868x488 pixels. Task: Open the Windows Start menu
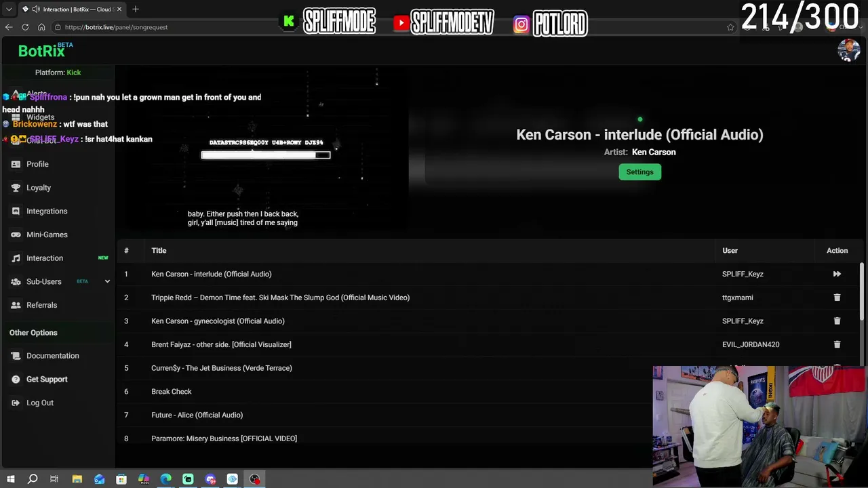(10, 479)
